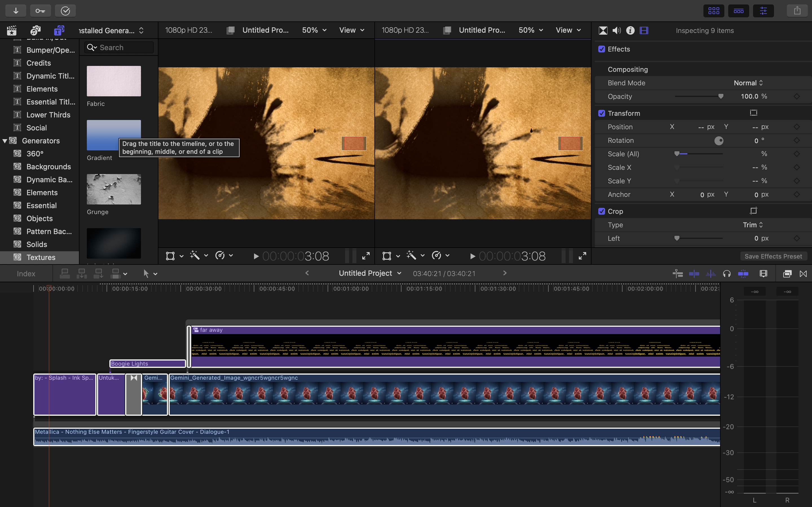Open the Crop Type Trim dropdown
The width and height of the screenshot is (812, 507).
[752, 225]
